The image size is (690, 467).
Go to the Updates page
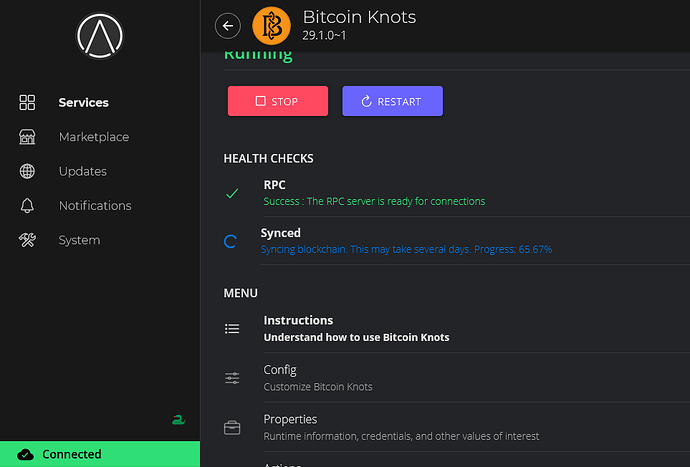pos(82,171)
